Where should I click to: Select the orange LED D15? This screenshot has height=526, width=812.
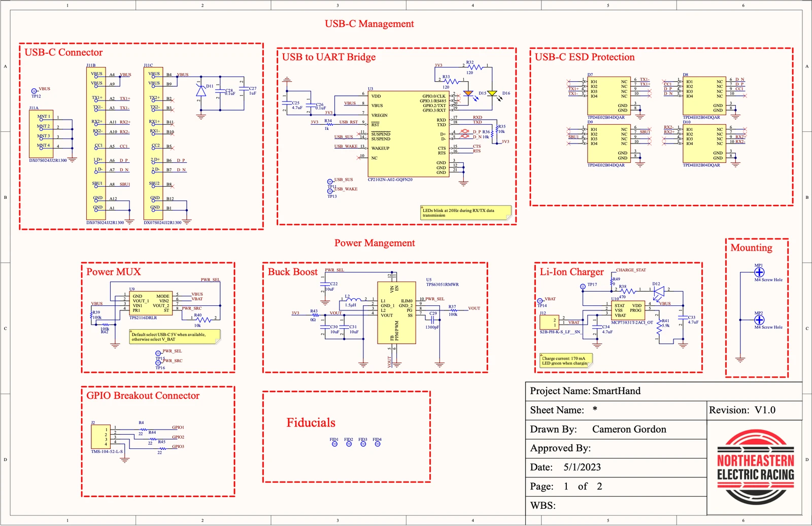click(468, 94)
